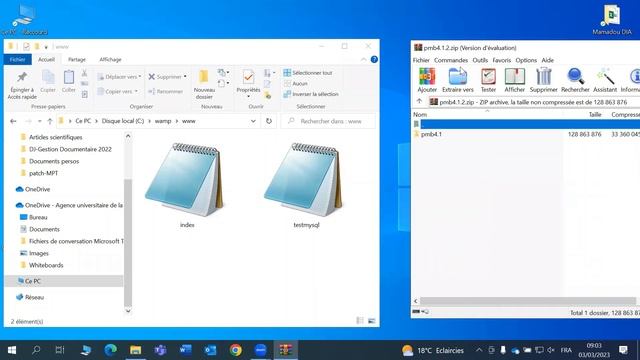This screenshot has width=640, height=360.
Task: Go up one folder in Explorer
Action: click(50, 121)
